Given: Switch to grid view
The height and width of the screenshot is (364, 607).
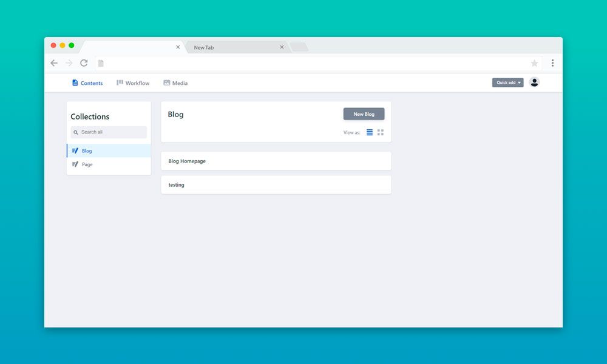Looking at the screenshot, I should click(x=381, y=132).
